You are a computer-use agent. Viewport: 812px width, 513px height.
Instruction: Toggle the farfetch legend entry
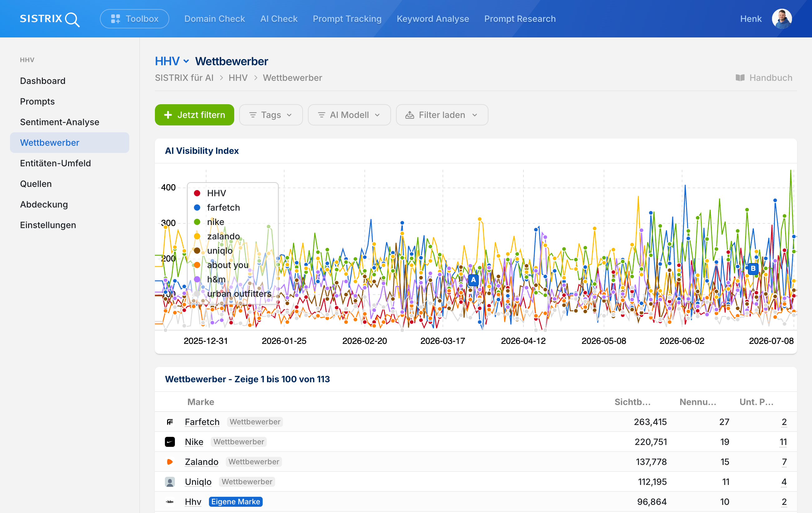click(x=217, y=208)
